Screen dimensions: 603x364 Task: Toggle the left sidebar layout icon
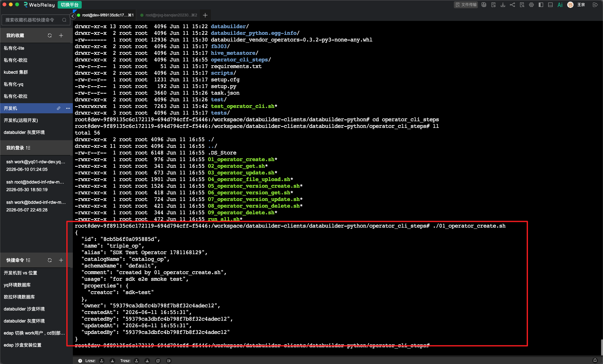tap(541, 5)
